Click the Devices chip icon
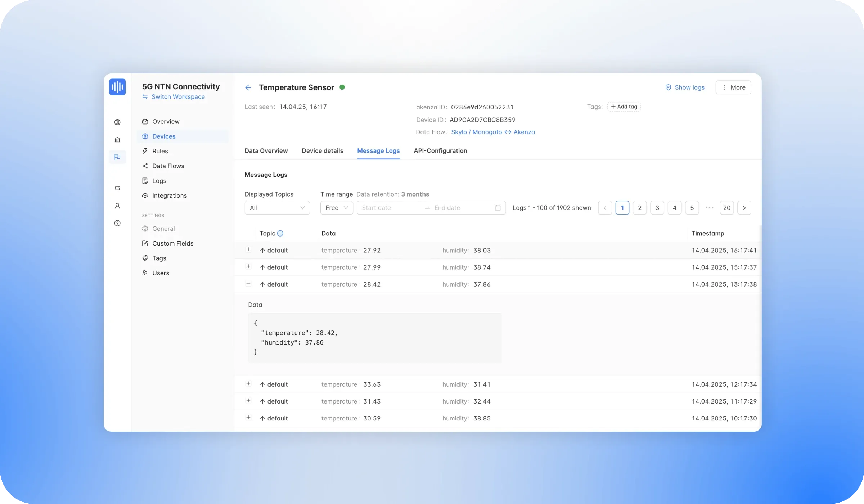This screenshot has width=864, height=504. tap(145, 136)
